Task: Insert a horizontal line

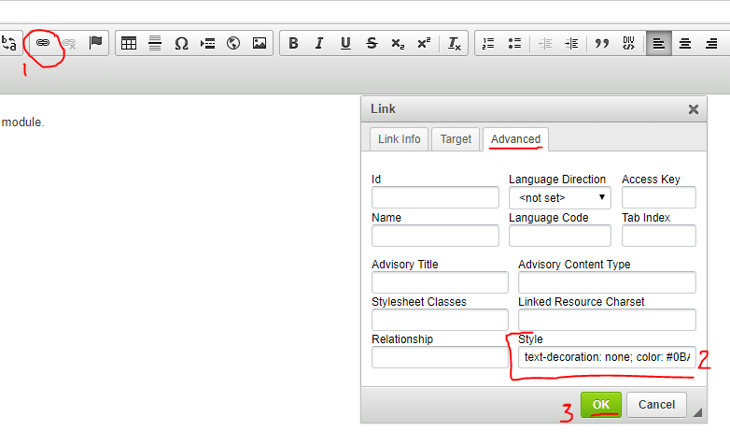Action: [155, 43]
